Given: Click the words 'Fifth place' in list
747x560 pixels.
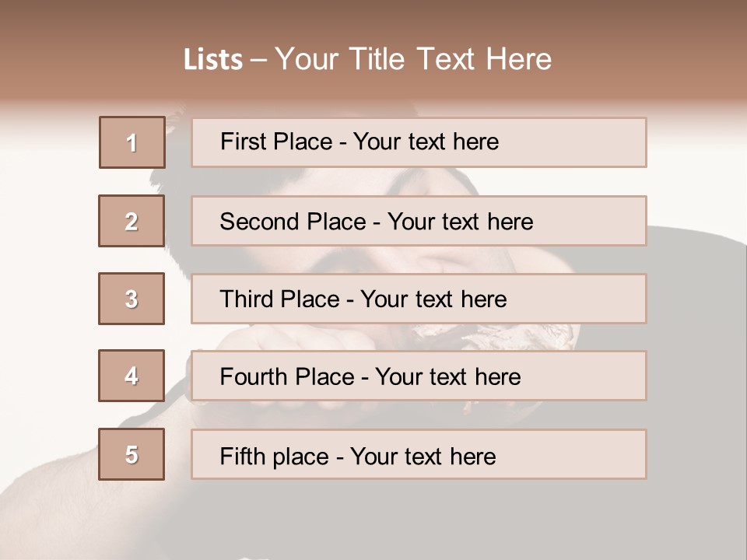Looking at the screenshot, I should pyautogui.click(x=275, y=457).
